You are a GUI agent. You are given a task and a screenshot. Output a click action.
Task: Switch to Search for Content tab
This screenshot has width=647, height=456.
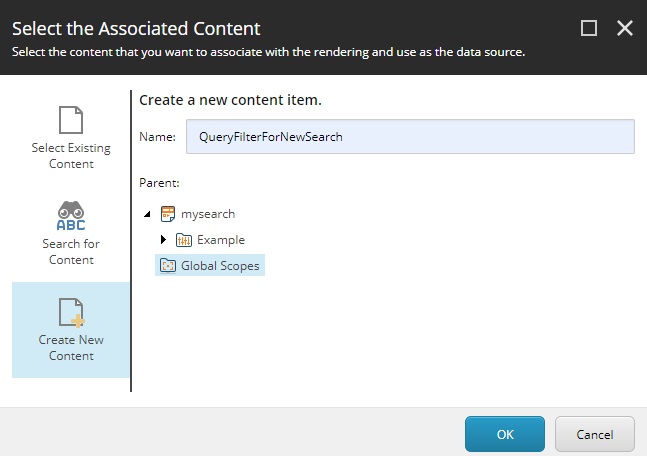(71, 234)
